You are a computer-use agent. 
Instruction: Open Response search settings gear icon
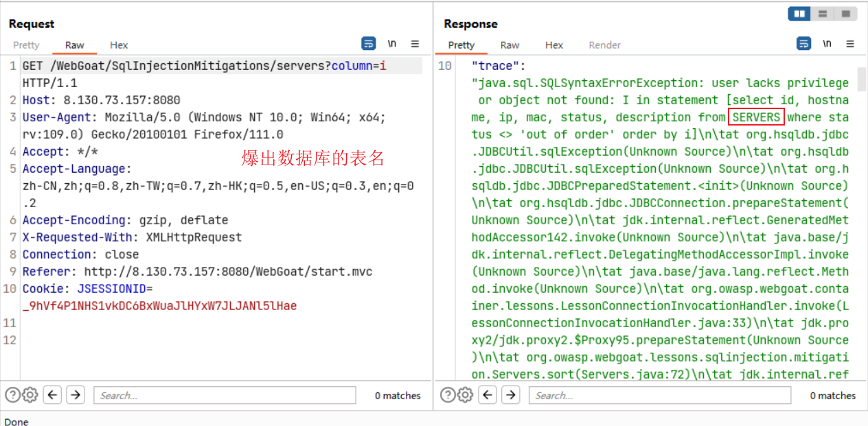(465, 395)
